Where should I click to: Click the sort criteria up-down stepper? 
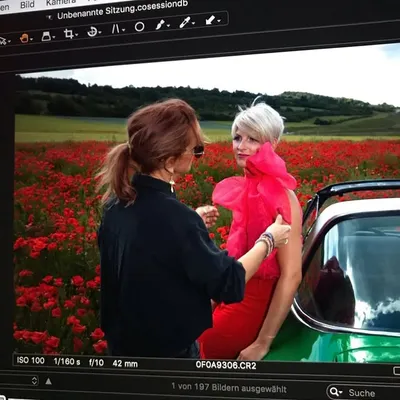pyautogui.click(x=34, y=381)
